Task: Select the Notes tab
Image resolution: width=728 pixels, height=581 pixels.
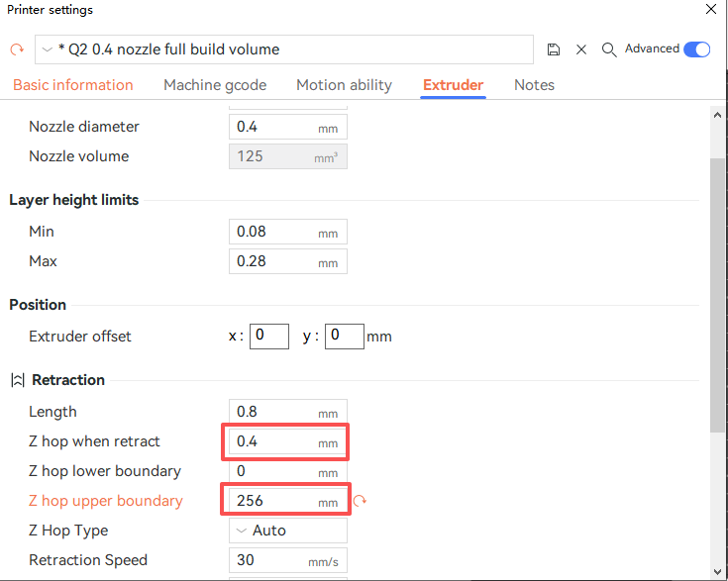Action: [534, 85]
